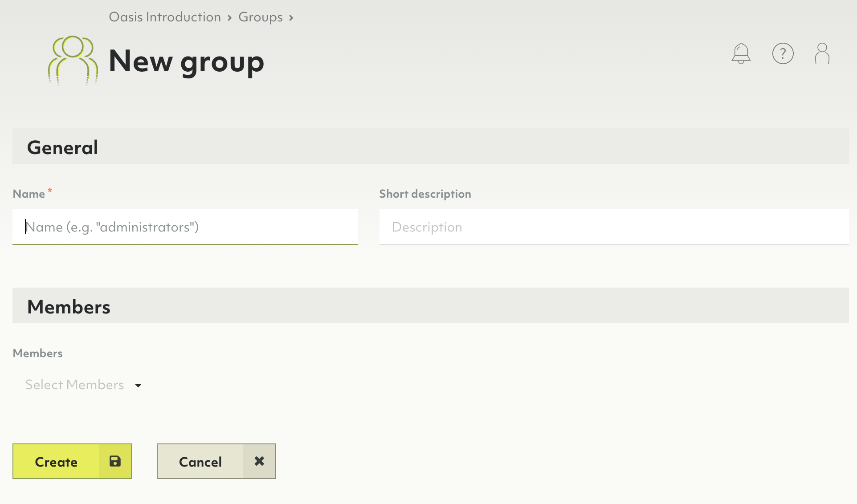Click the green group people icon
This screenshot has height=504, width=857.
[x=73, y=60]
